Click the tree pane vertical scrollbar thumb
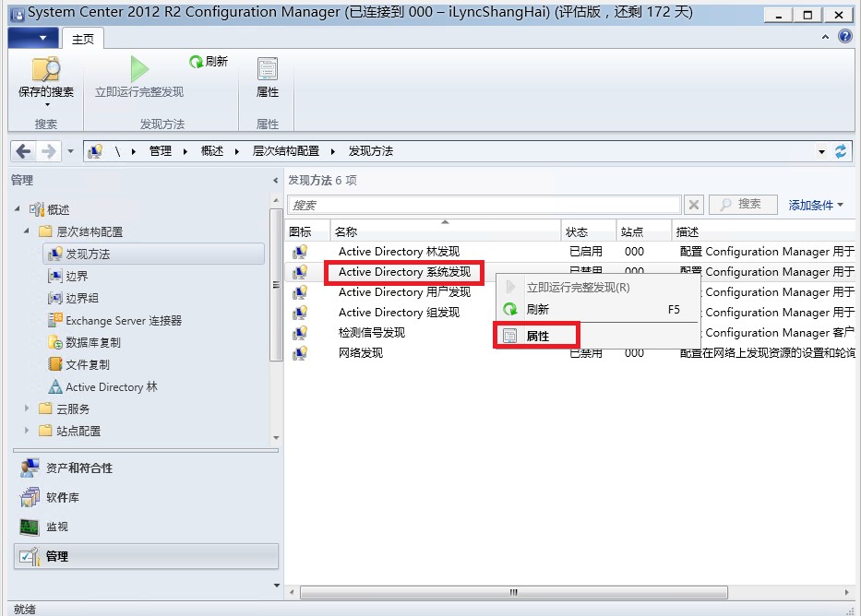 [x=276, y=285]
